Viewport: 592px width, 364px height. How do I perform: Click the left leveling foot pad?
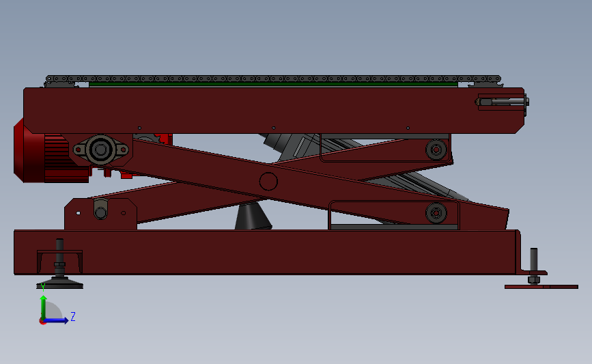point(59,283)
